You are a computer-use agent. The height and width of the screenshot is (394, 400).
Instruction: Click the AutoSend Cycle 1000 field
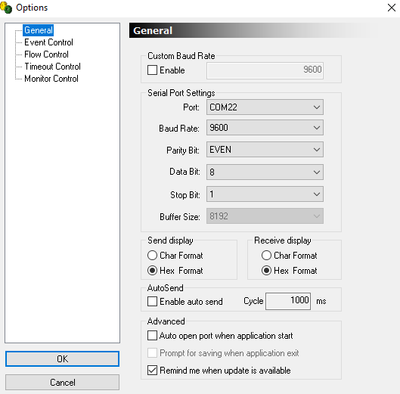288,301
